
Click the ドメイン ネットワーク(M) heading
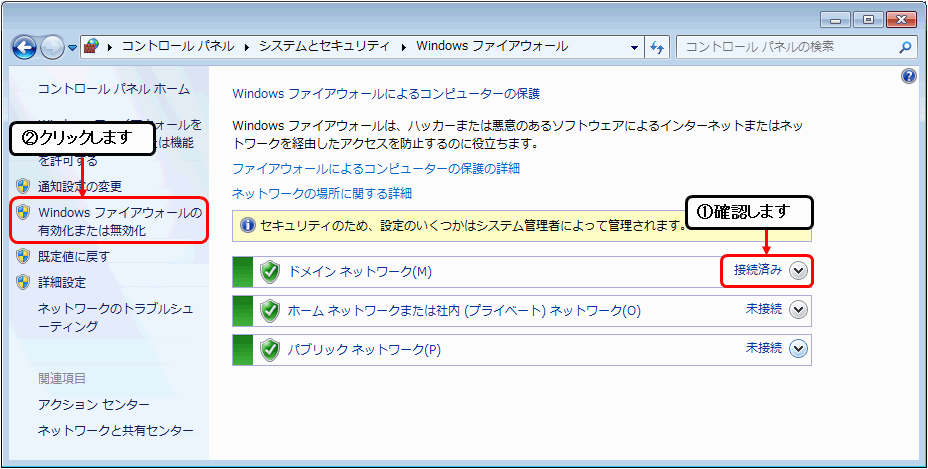[360, 272]
